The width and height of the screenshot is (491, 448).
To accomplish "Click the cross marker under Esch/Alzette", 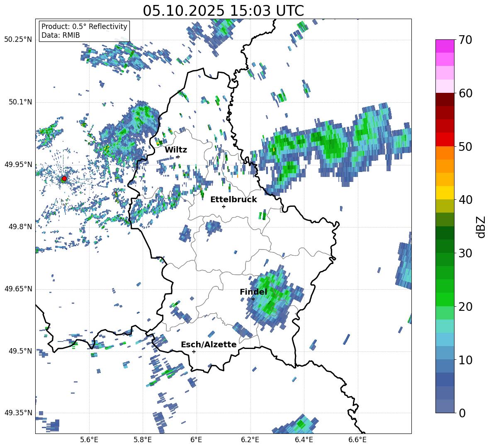I will 194,351.
